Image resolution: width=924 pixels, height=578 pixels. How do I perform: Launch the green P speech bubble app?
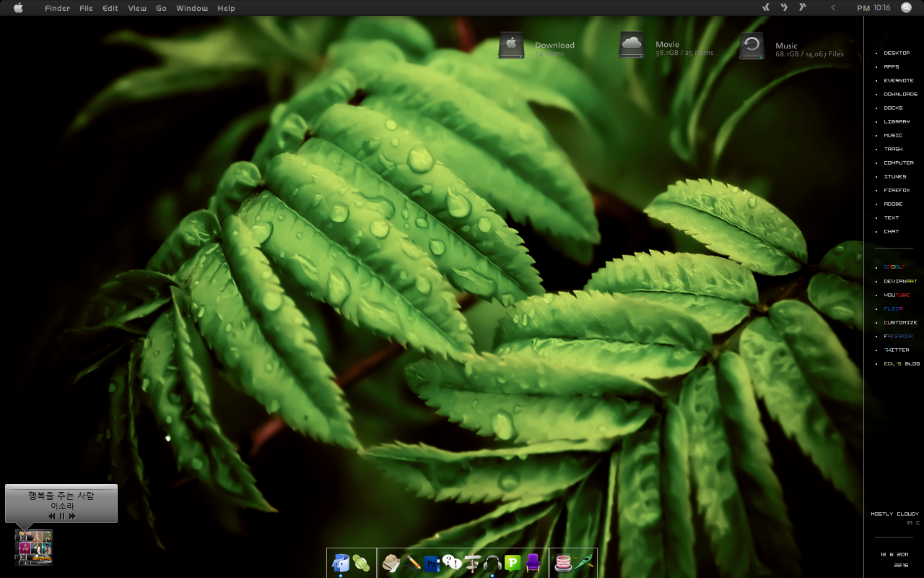coord(513,563)
